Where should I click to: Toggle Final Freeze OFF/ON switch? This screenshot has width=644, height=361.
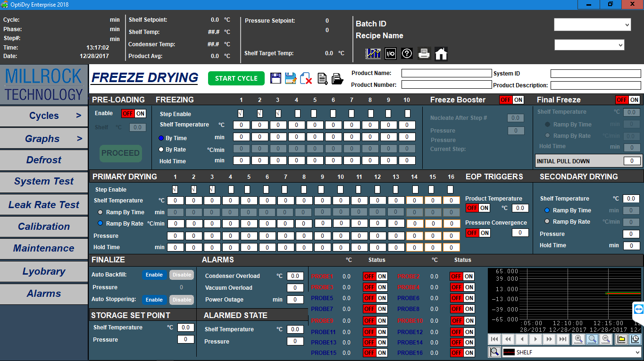click(x=628, y=100)
